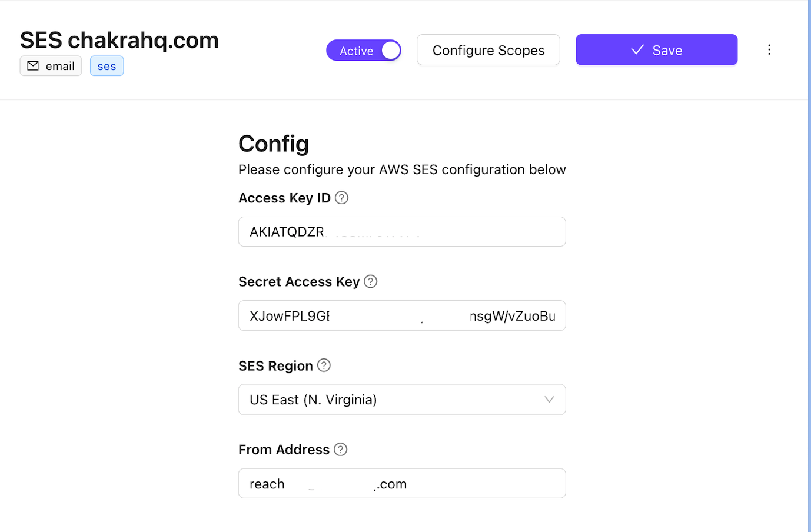The height and width of the screenshot is (532, 811).
Task: Click the checkmark icon on Save
Action: pos(637,50)
